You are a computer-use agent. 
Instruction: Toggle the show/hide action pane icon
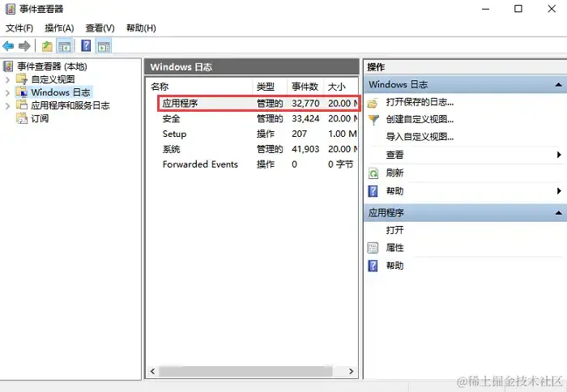click(104, 46)
